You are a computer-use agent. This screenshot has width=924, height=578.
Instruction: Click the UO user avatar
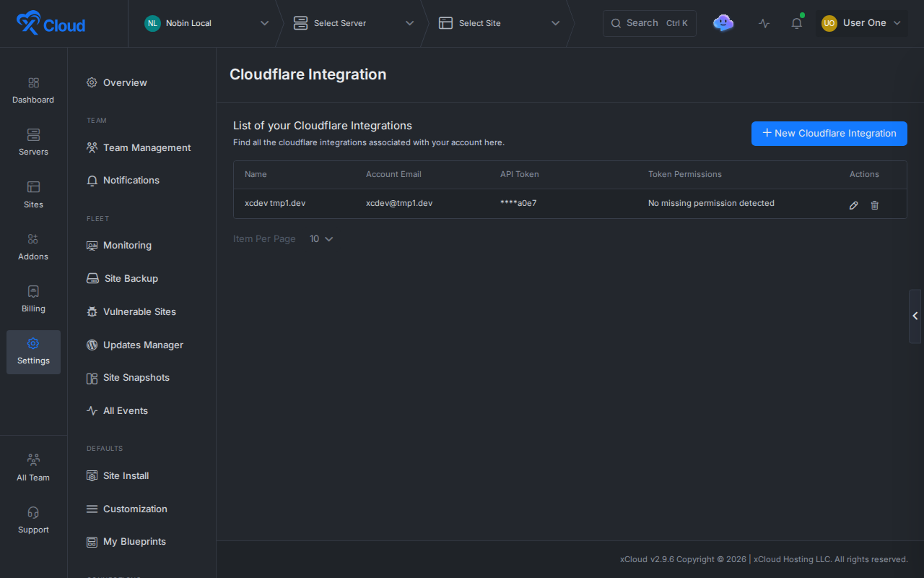click(829, 23)
